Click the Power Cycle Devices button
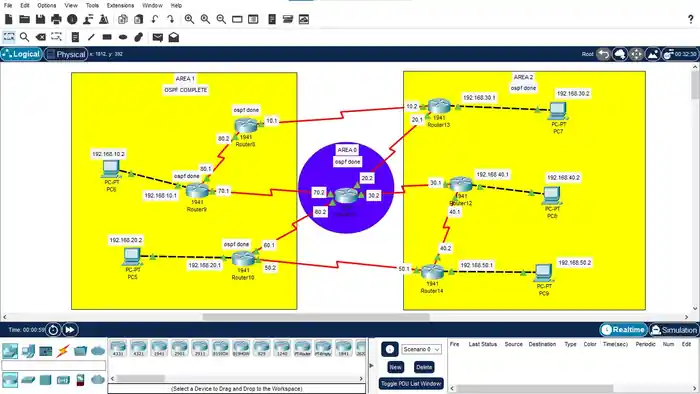The image size is (700, 394). [x=53, y=330]
